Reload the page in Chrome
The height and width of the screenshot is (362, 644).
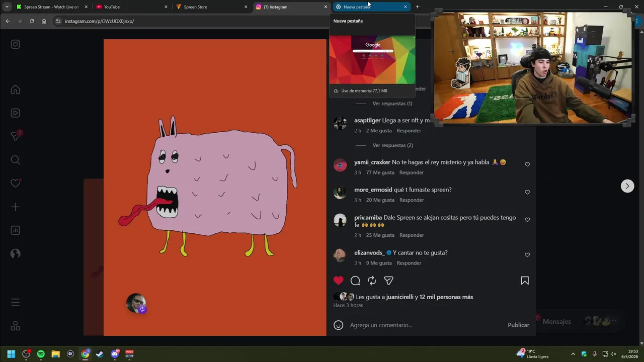coord(32,21)
